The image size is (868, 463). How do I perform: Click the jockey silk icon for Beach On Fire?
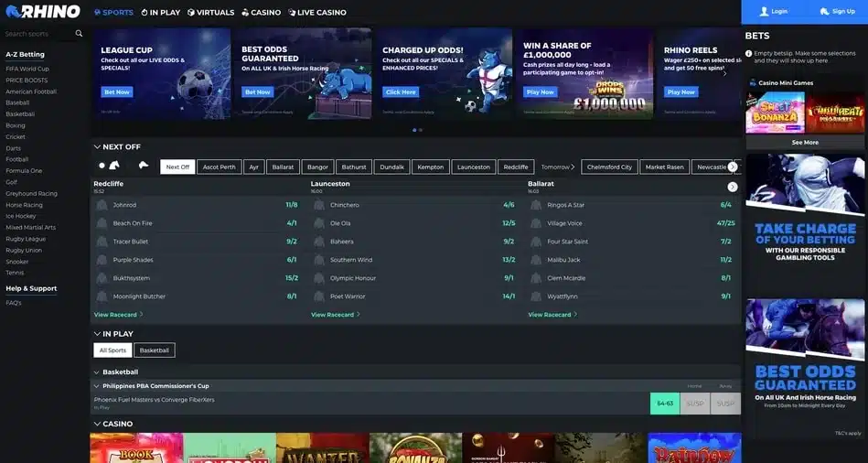pos(102,223)
